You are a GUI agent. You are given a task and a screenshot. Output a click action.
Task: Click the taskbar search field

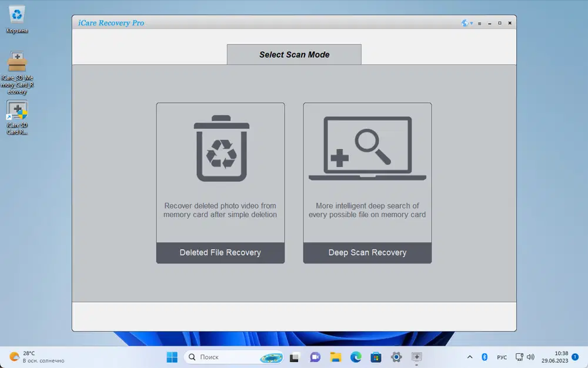234,357
